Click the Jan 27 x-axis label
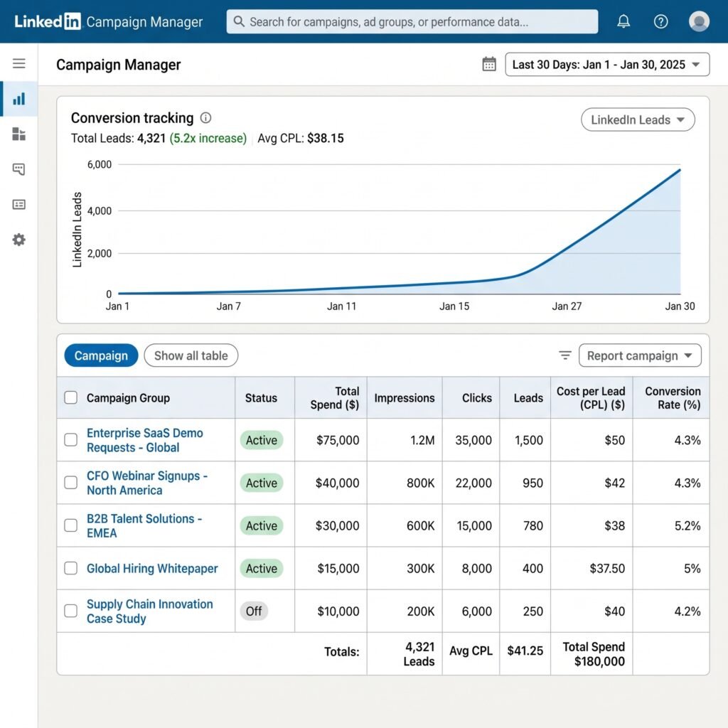 click(x=567, y=306)
